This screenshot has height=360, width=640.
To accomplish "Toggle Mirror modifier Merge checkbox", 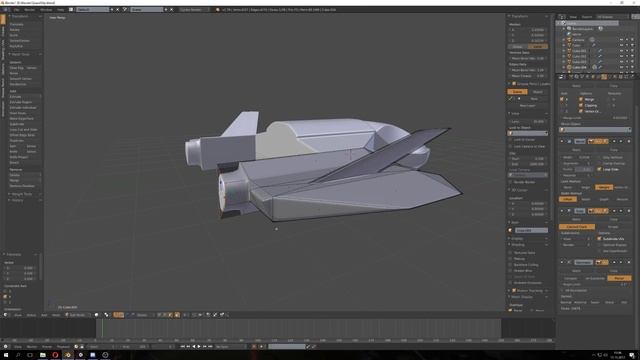I will (581, 99).
